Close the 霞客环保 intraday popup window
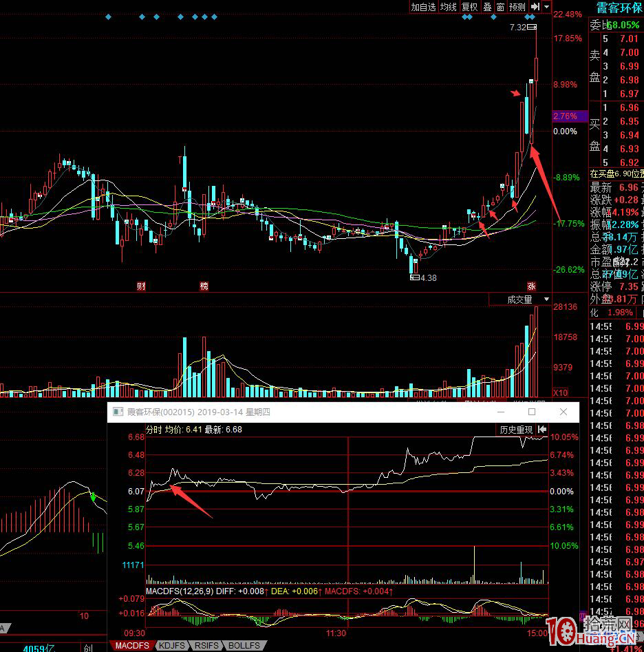The height and width of the screenshot is (652, 644). coord(563,412)
